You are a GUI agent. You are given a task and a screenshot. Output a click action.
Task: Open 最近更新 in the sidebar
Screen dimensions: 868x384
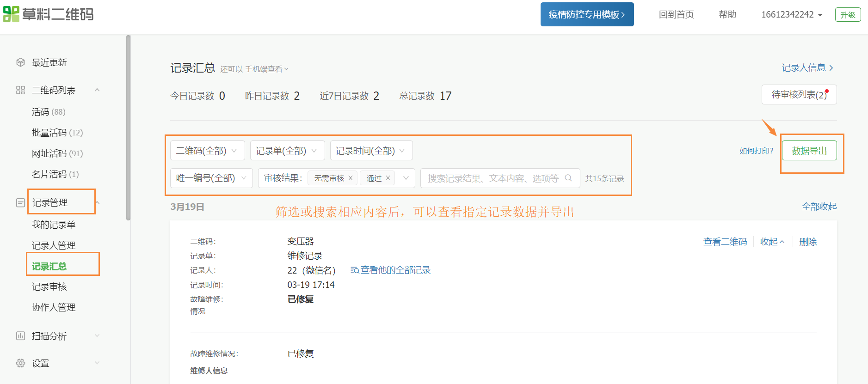click(x=49, y=62)
